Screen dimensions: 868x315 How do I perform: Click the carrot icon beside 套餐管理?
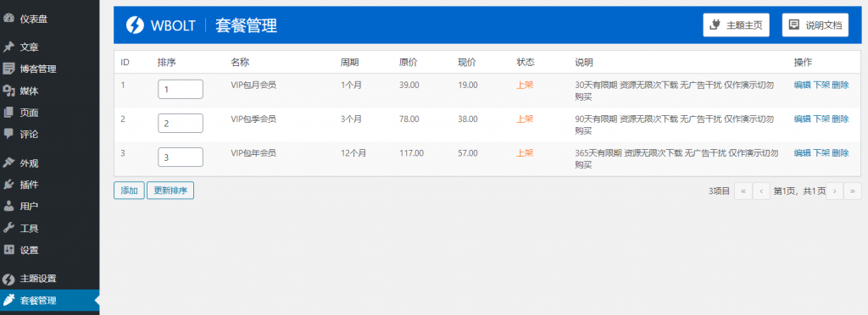pos(8,300)
